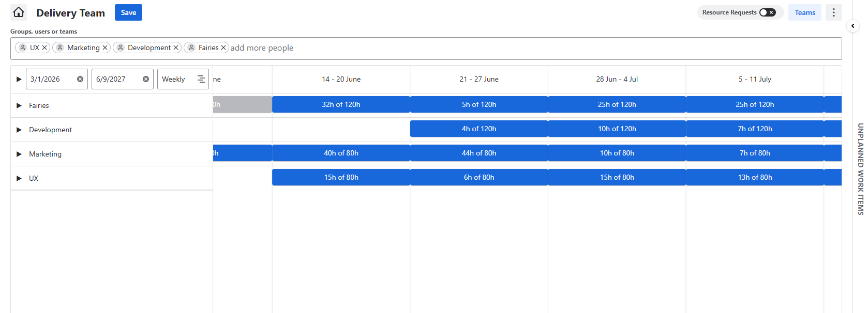The image size is (868, 313).
Task: Clear the 3/1/2026 start date
Action: tap(80, 79)
